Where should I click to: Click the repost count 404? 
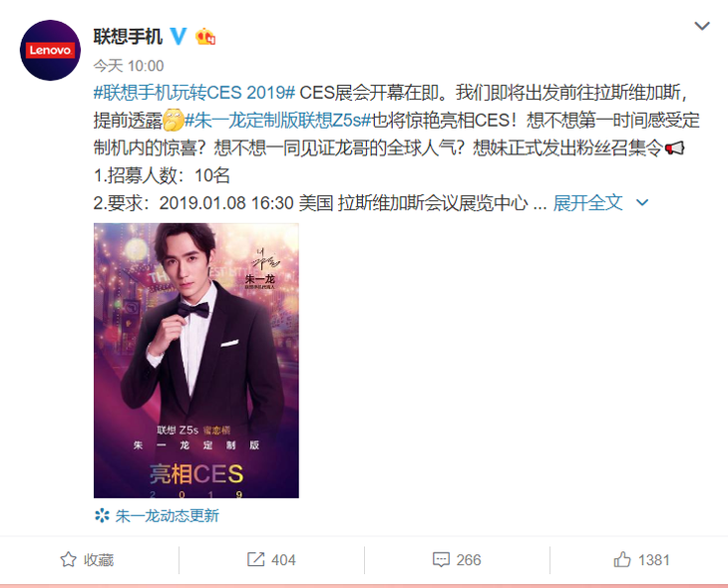[283, 560]
